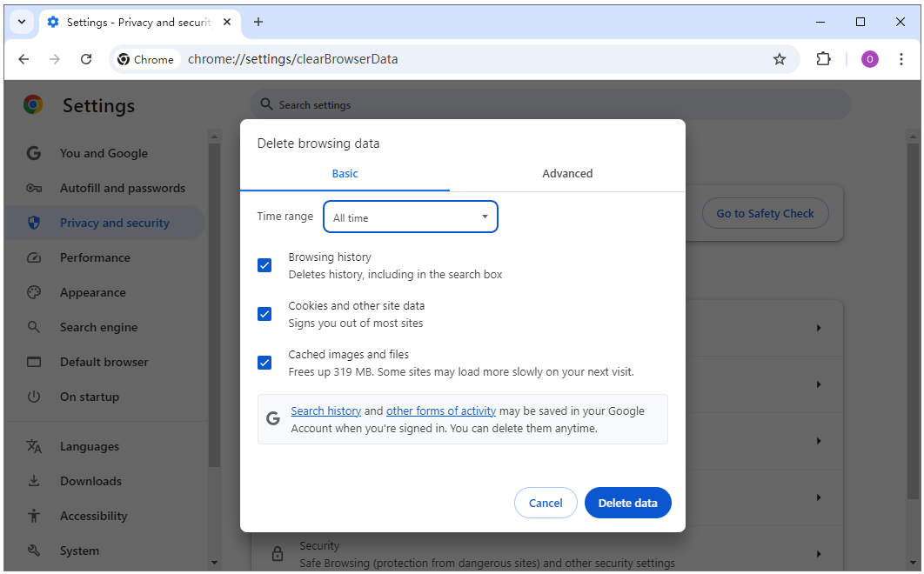Reload the page using the refresh icon
The width and height of the screenshot is (924, 574).
[x=86, y=59]
